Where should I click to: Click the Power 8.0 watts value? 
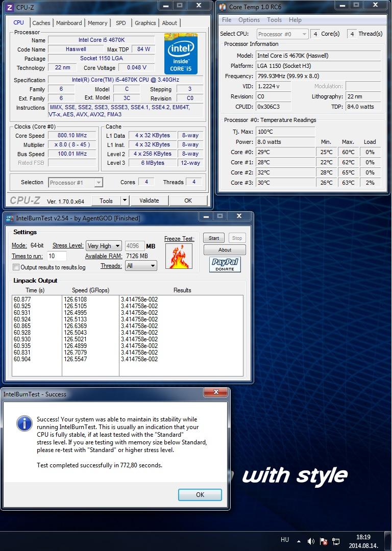click(285, 142)
